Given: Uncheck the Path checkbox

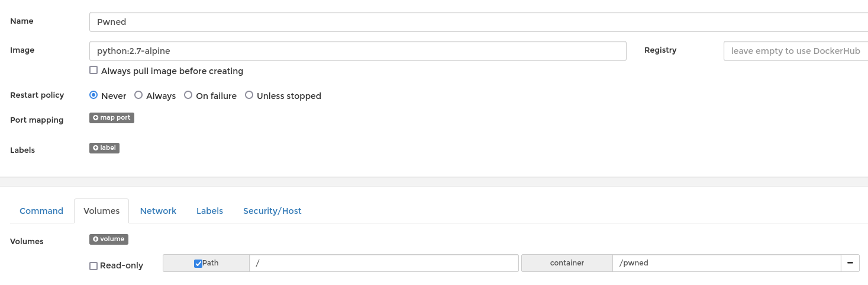Looking at the screenshot, I should coord(198,264).
